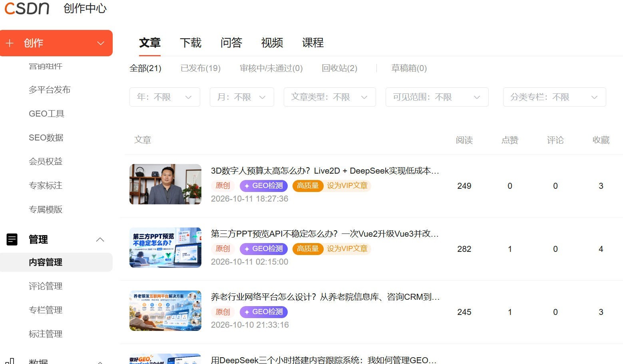Click the GEO检测 badge on the 养老行业 article

click(263, 312)
